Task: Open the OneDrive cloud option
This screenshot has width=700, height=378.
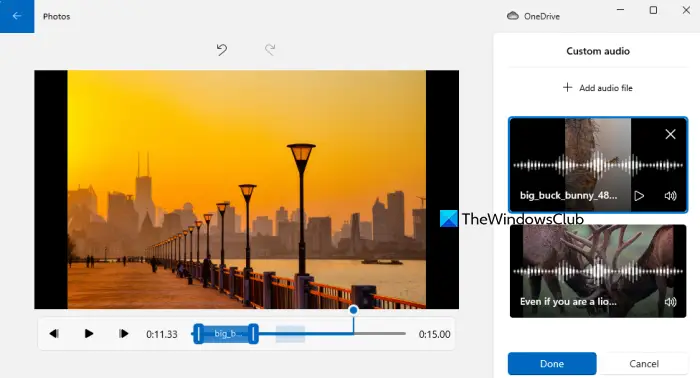Action: coord(533,16)
